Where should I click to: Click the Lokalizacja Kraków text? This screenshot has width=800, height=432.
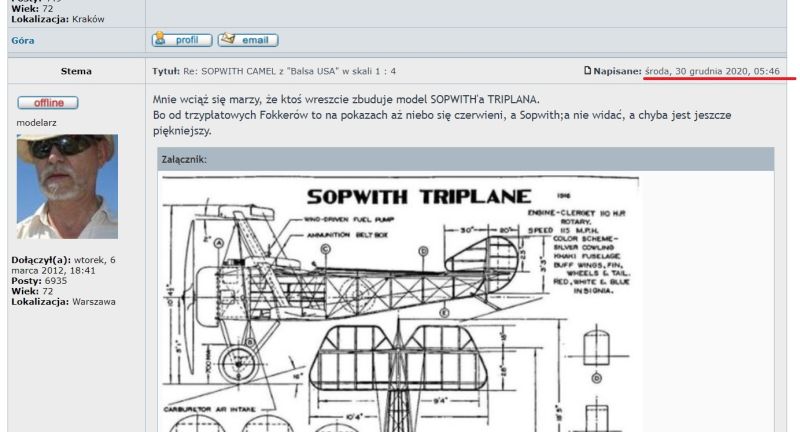pos(58,19)
